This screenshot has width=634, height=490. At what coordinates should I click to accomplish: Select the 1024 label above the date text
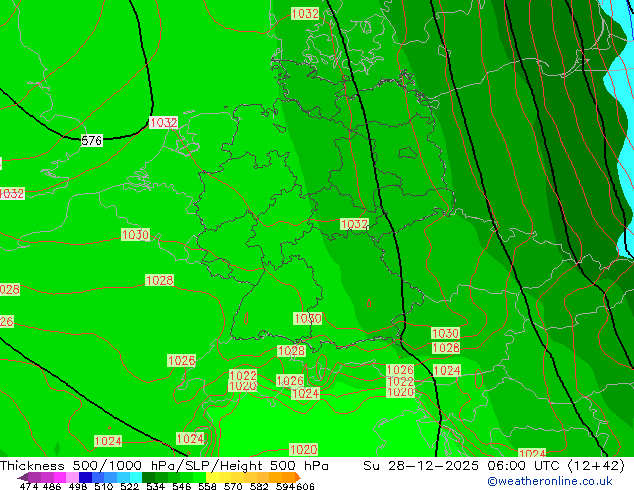(532, 453)
